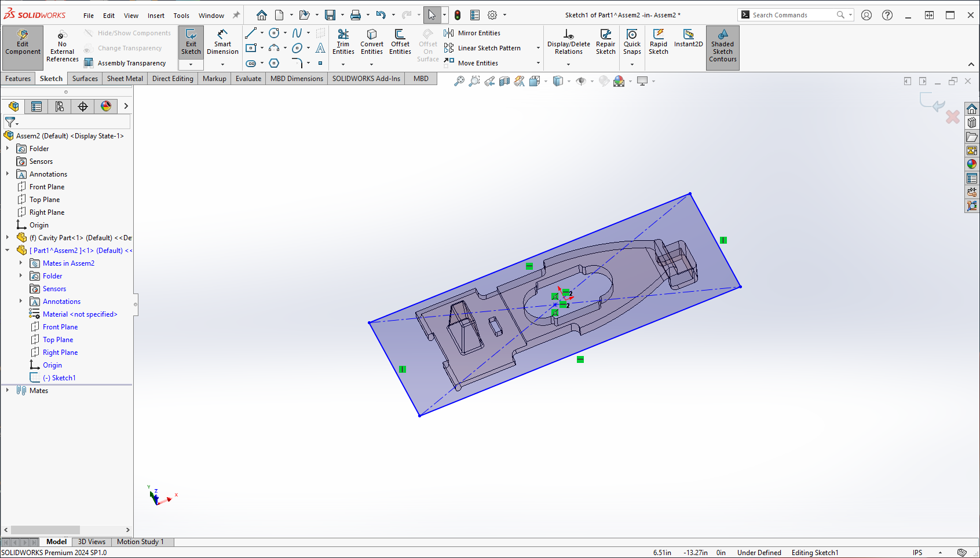Open the Linear Sketch Pattern dropdown
The width and height of the screenshot is (980, 558).
coord(538,48)
